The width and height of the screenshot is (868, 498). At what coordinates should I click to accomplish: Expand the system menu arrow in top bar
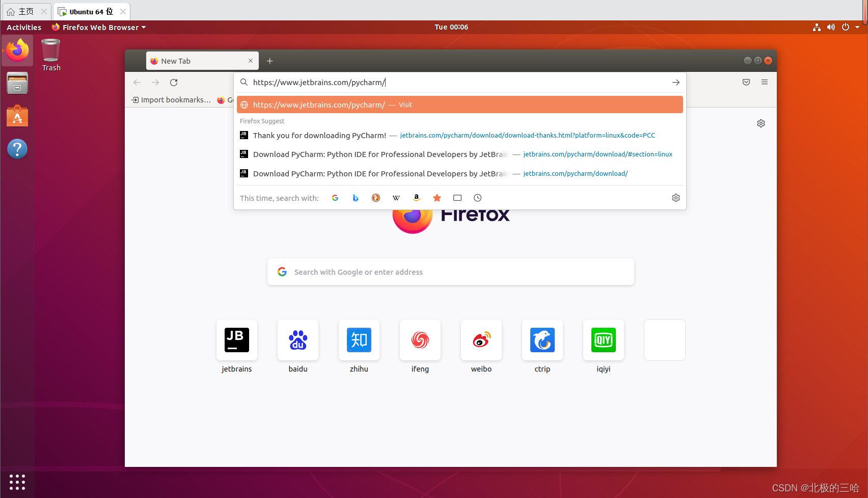857,28
